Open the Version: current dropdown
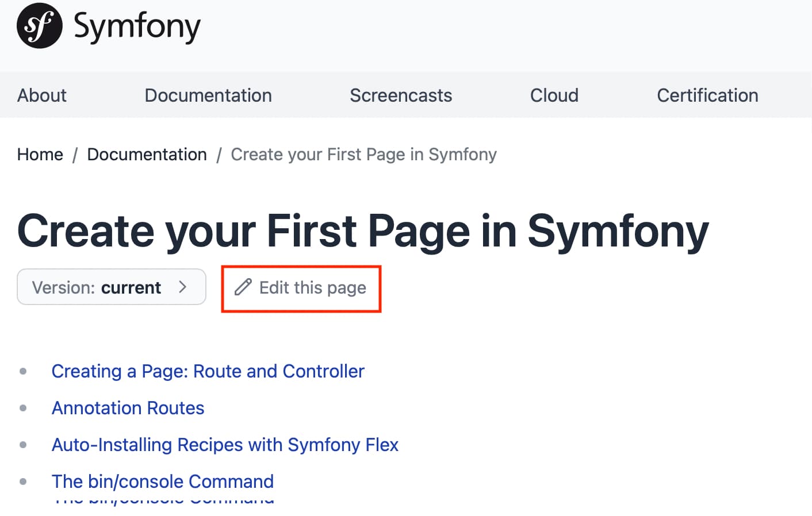This screenshot has width=812, height=516. pyautogui.click(x=112, y=287)
